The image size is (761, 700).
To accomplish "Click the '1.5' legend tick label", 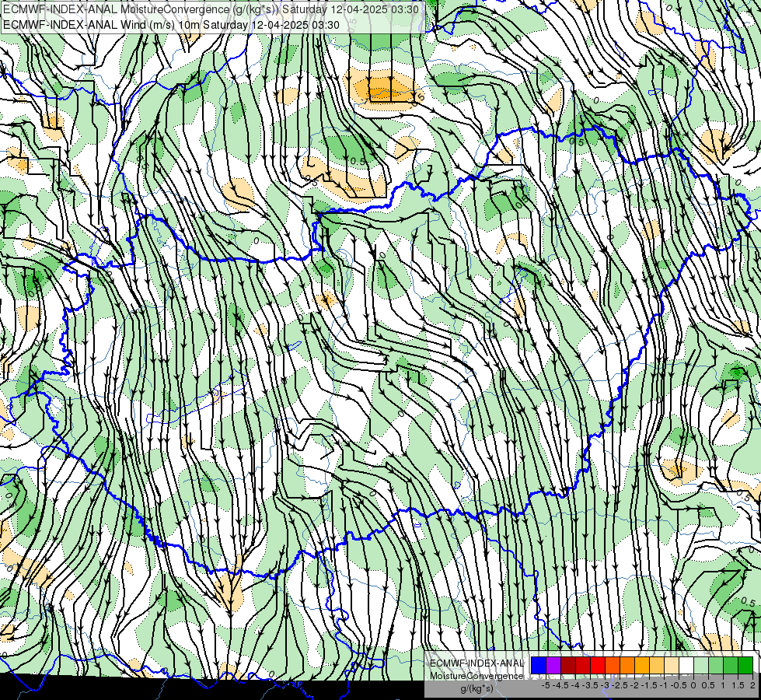I will 737,685.
